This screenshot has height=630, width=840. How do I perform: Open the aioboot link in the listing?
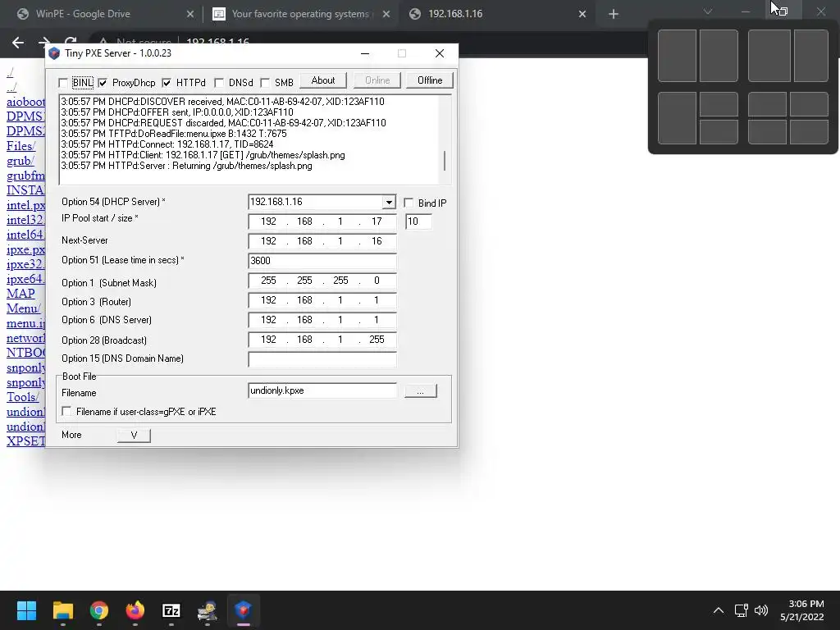[x=25, y=102]
